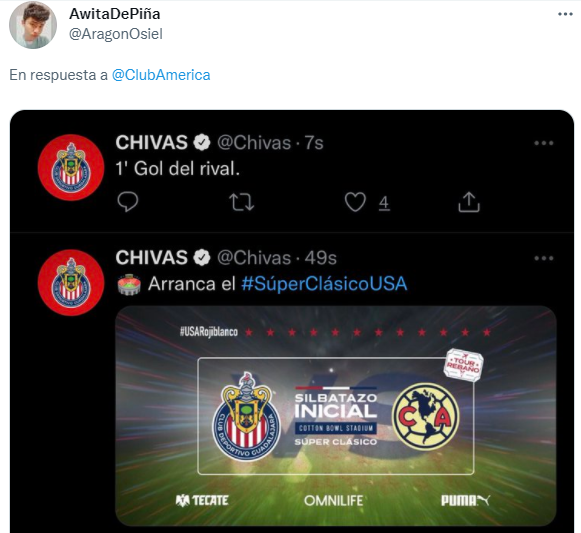Open the outer tweet's three-dot options menu

tap(565, 14)
